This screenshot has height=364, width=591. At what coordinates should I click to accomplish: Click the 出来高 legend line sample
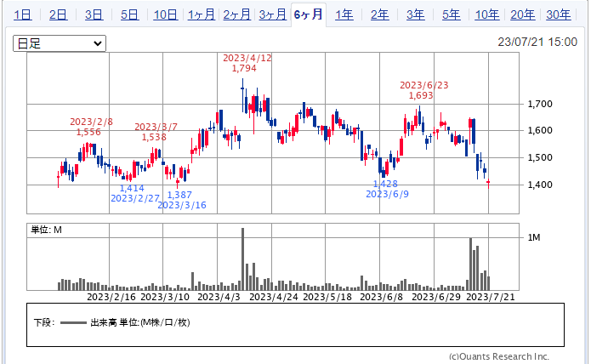pyautogui.click(x=73, y=322)
